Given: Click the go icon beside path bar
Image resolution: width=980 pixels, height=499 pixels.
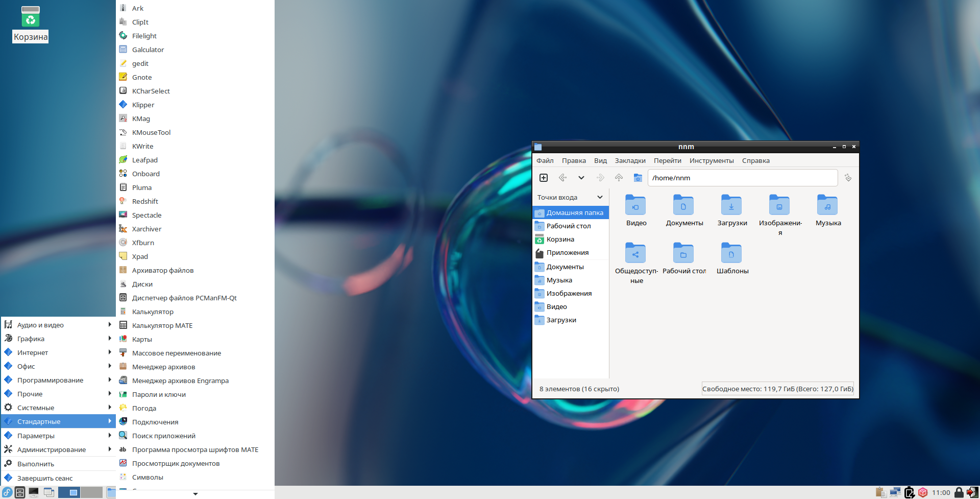Looking at the screenshot, I should (x=848, y=178).
